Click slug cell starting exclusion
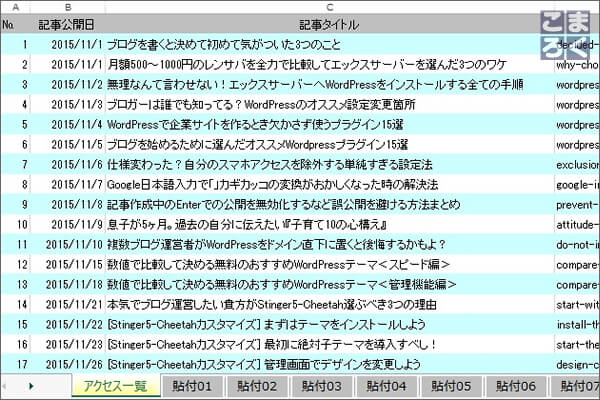Screen dimensions: 600x400 (x=577, y=165)
